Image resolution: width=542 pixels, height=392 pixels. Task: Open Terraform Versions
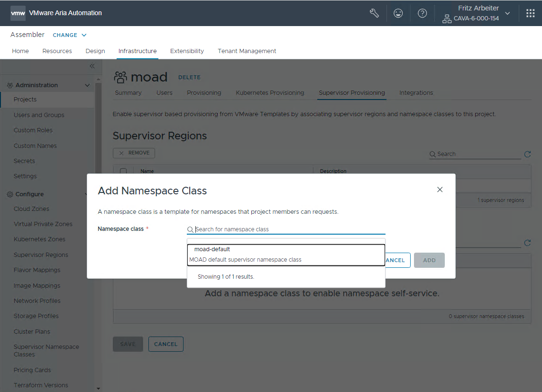[x=41, y=385]
